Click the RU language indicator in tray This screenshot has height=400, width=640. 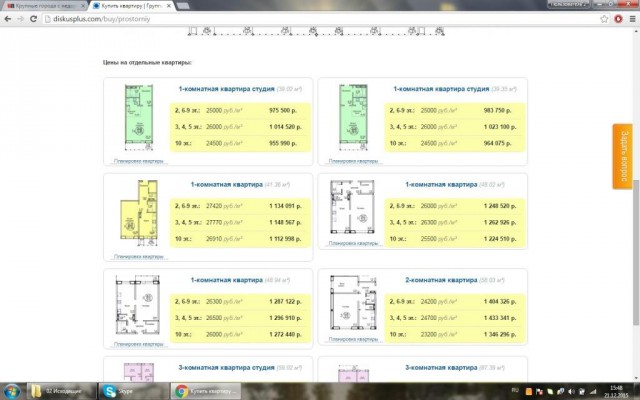[515, 391]
